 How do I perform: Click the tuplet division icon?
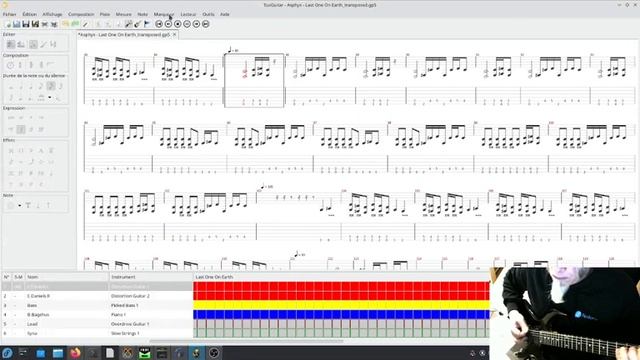41,97
